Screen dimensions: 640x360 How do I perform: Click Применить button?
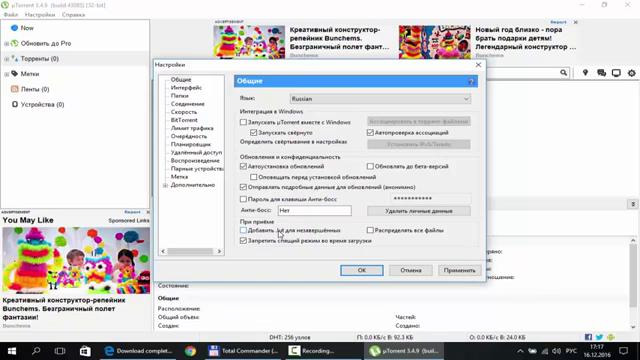point(460,270)
